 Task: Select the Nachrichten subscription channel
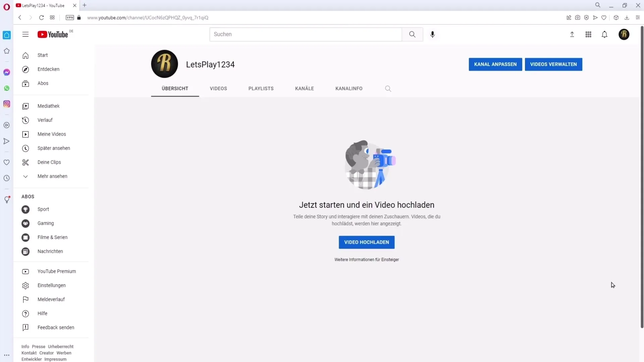[50, 251]
